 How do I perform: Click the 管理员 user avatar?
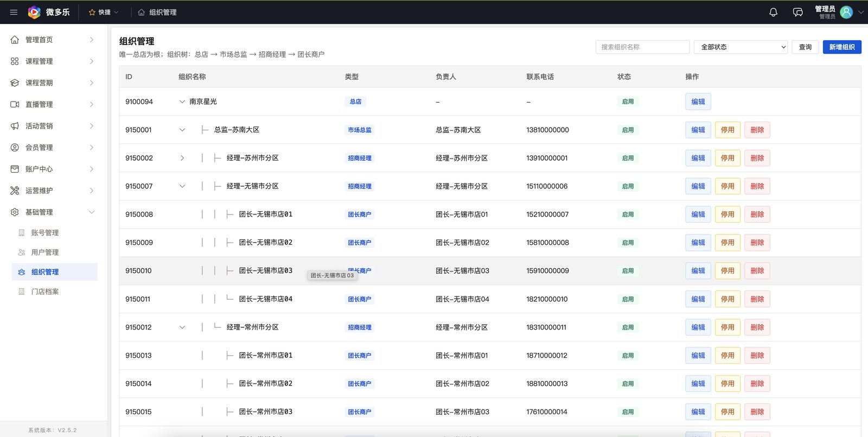846,12
